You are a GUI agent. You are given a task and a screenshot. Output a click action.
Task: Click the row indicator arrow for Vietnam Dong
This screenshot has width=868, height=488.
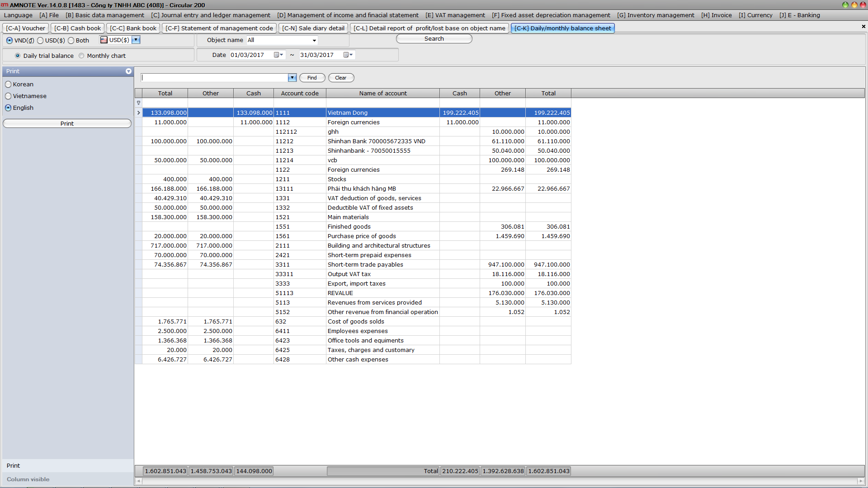139,113
